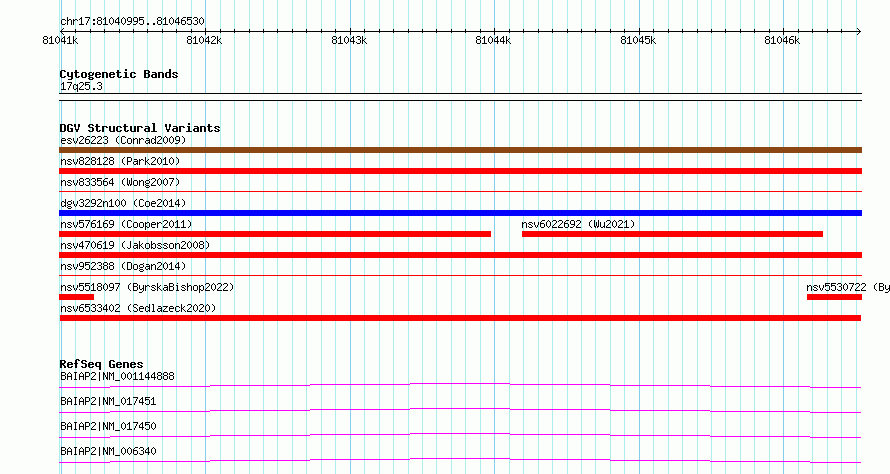Open the esv26223 (Conrad2009) variant label
The height and width of the screenshot is (474, 890).
(x=123, y=140)
